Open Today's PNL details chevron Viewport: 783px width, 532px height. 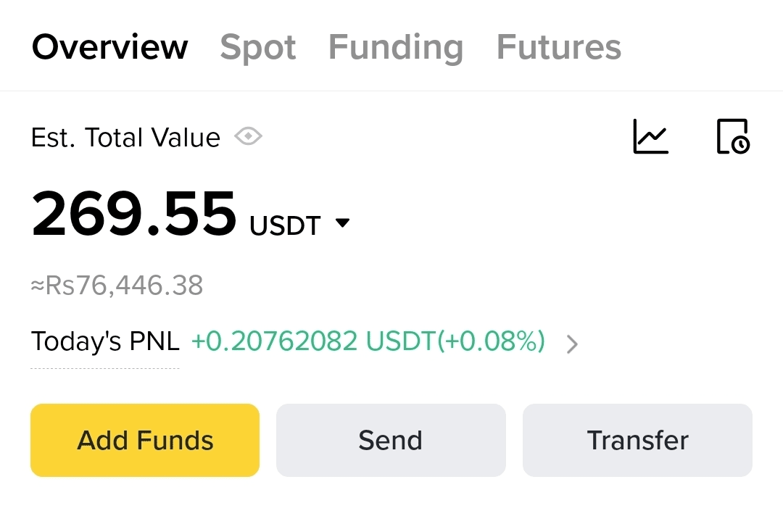coord(572,344)
